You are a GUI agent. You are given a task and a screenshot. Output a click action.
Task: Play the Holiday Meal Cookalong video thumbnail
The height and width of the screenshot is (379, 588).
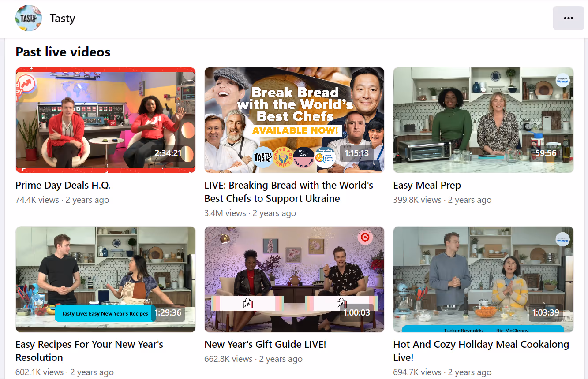483,279
